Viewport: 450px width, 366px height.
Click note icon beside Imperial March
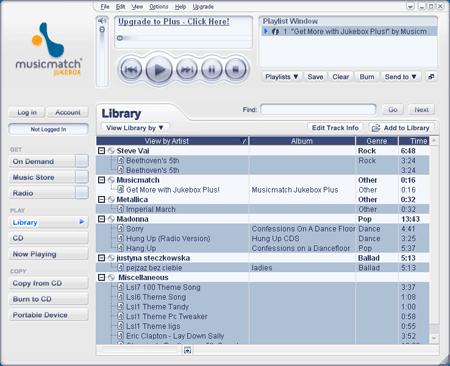tap(121, 209)
